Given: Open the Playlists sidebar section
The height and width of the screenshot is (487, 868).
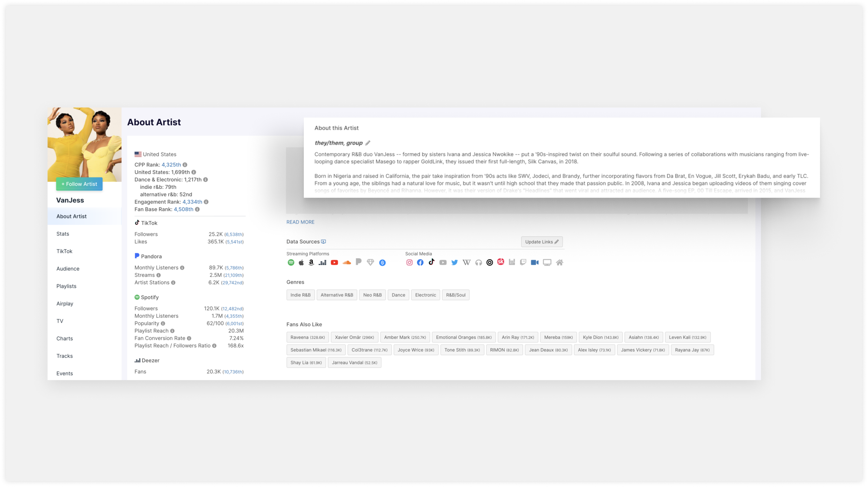Looking at the screenshot, I should click(66, 286).
